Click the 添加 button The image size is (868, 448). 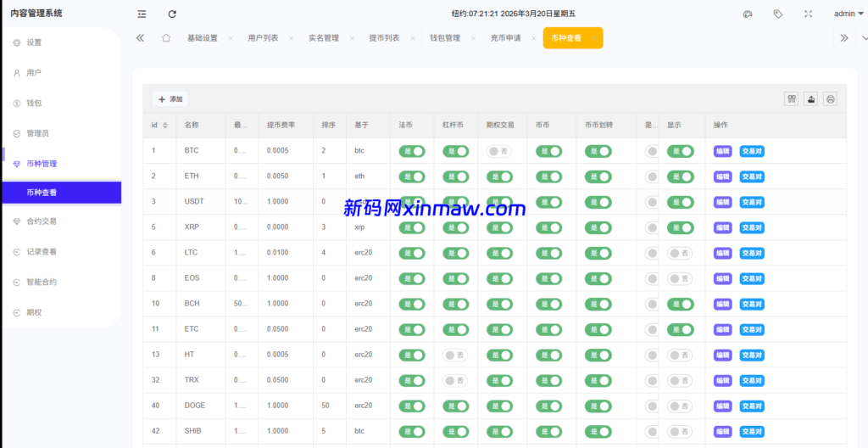170,98
